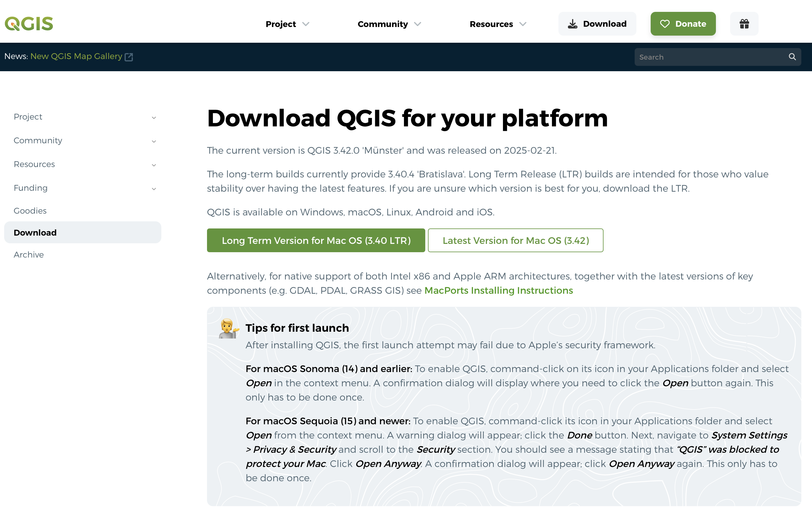Click the Download QGIS for your platform heading

click(407, 118)
